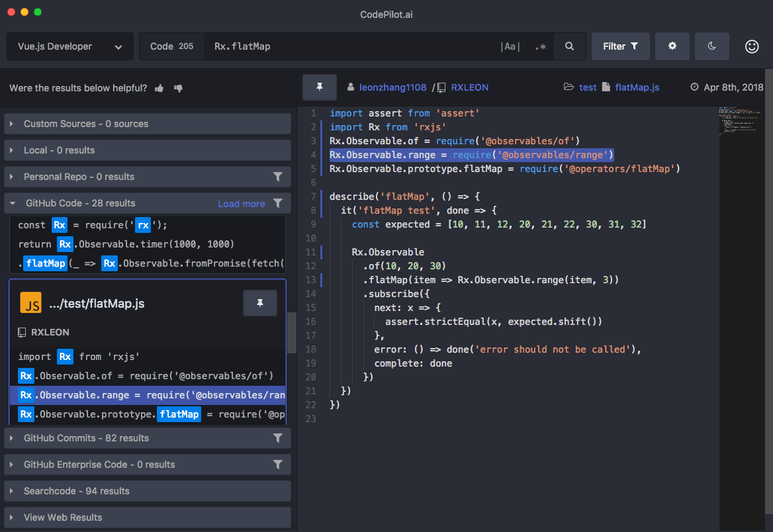Open flatMap.js file link in header
This screenshot has width=773, height=532.
(637, 87)
